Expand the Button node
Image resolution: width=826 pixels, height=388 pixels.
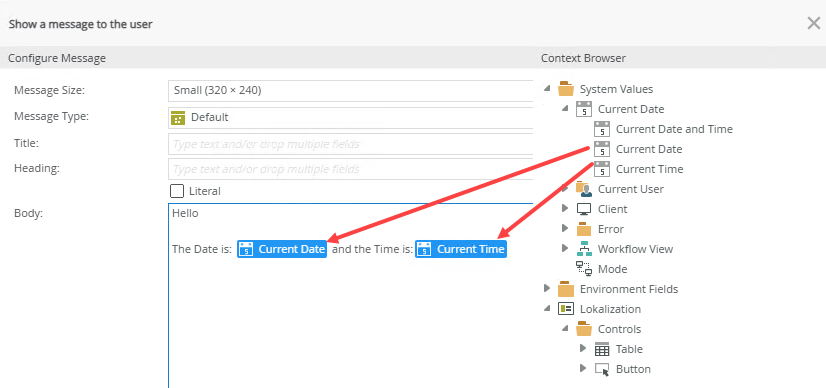(583, 369)
